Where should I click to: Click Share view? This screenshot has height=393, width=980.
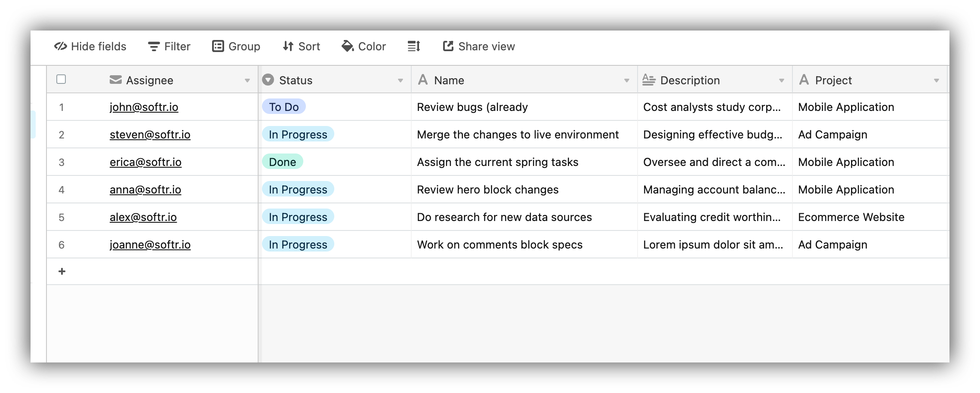[x=478, y=46]
